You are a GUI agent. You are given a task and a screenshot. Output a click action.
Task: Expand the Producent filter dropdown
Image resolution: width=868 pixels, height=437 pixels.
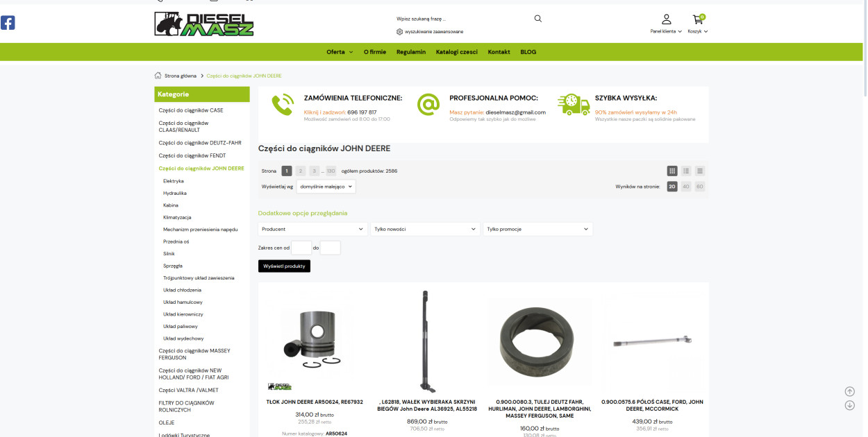click(312, 229)
